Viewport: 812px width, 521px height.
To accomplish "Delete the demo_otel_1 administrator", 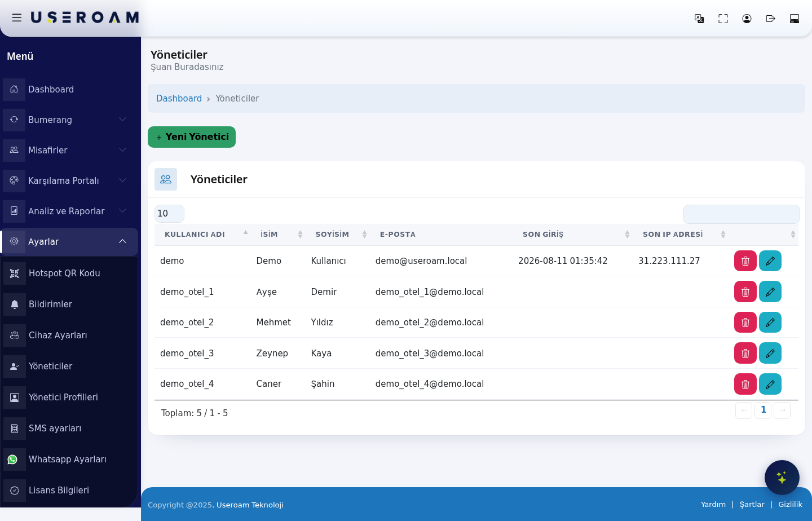I will click(745, 292).
